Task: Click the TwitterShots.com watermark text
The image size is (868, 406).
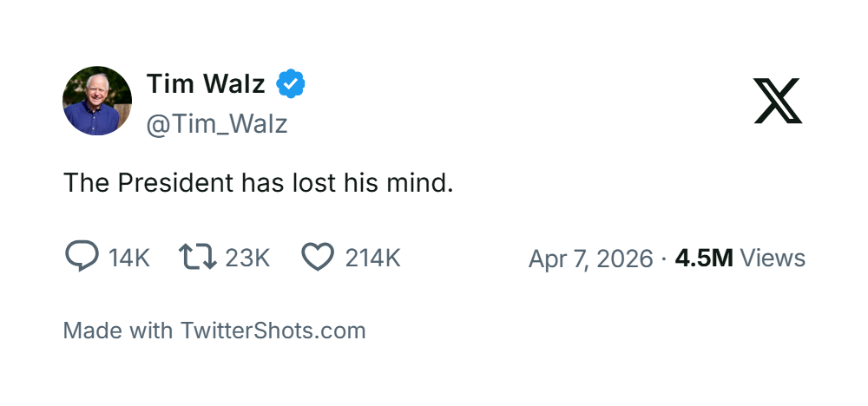Action: [x=273, y=331]
